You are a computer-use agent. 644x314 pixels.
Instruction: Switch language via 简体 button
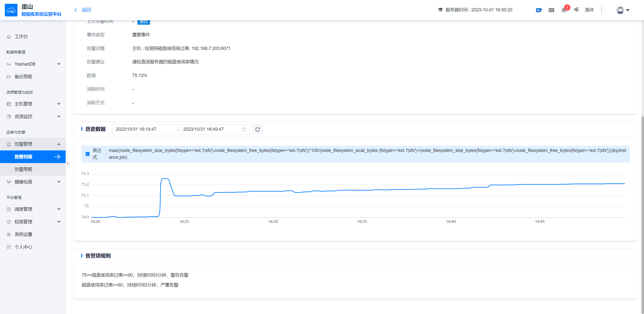[x=589, y=10]
